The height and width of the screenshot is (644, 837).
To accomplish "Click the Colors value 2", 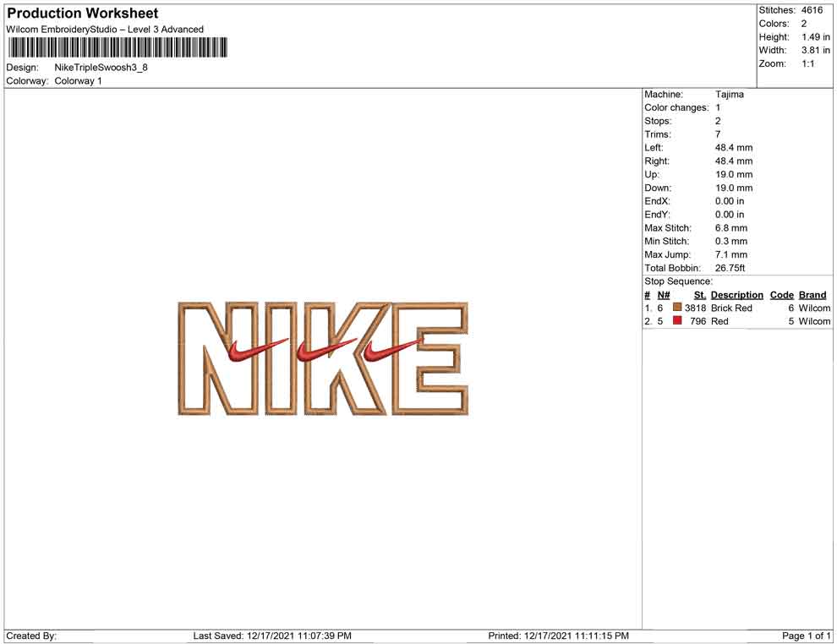I will [x=803, y=24].
